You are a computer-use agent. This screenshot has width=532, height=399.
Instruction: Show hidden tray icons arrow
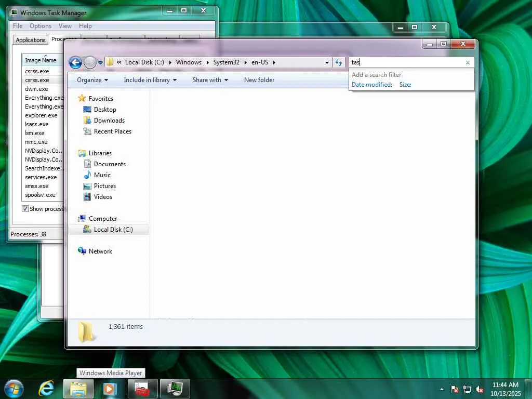[x=442, y=389]
